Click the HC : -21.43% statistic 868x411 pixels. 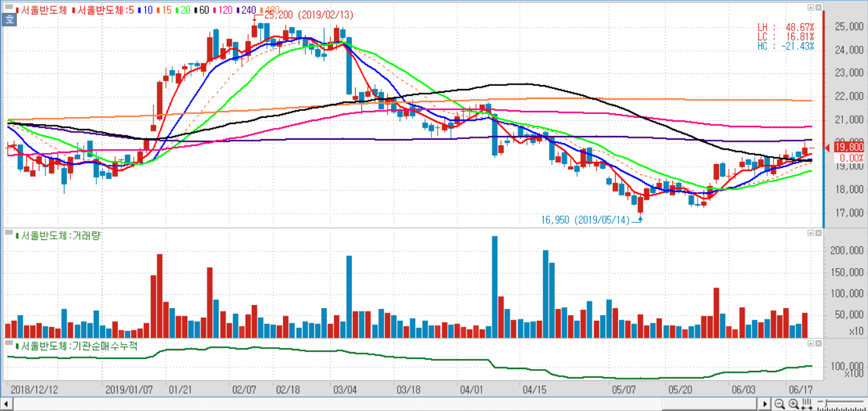click(x=785, y=46)
